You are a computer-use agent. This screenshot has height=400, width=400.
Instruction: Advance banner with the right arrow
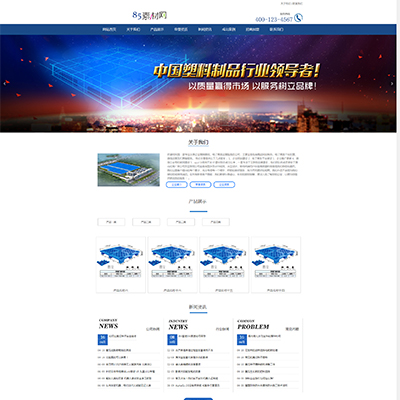pyautogui.click(x=392, y=84)
